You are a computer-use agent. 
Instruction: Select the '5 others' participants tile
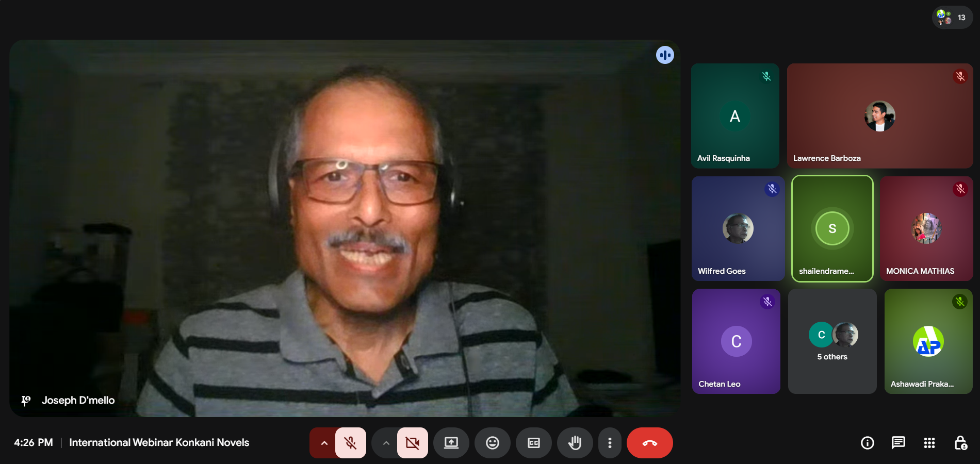click(x=832, y=341)
